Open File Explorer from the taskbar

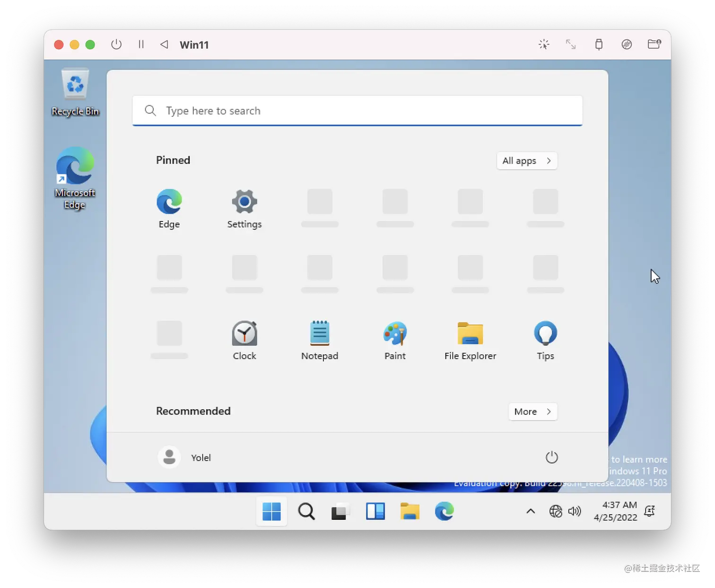point(410,511)
